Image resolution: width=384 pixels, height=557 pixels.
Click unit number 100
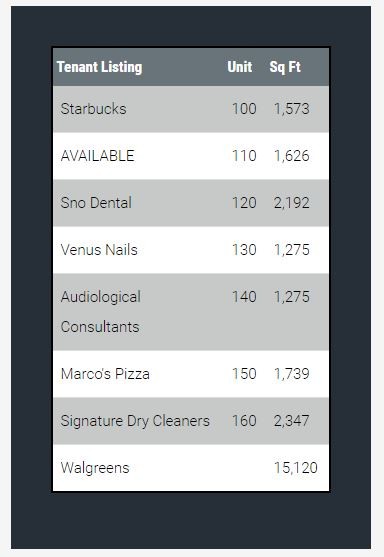pyautogui.click(x=244, y=109)
